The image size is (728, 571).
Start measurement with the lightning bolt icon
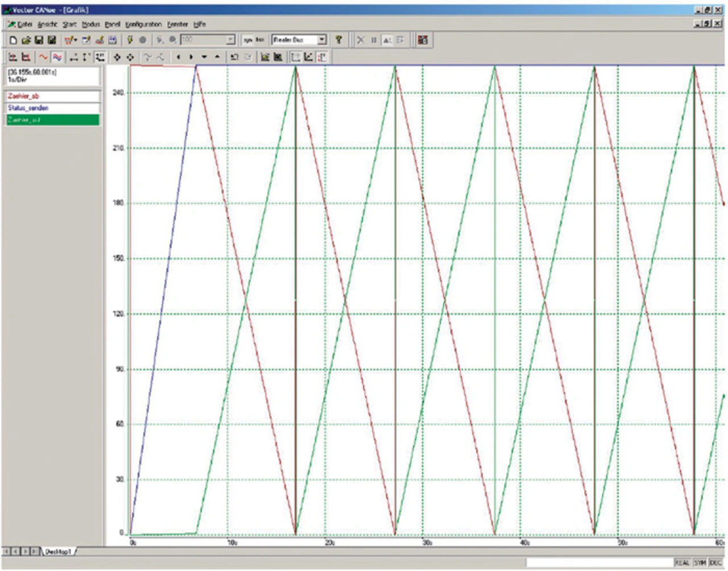tap(130, 40)
